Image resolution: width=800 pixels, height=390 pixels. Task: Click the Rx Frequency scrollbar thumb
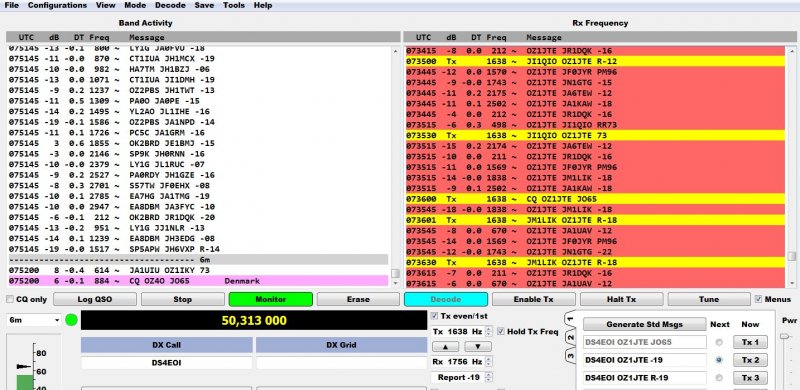pos(791,256)
